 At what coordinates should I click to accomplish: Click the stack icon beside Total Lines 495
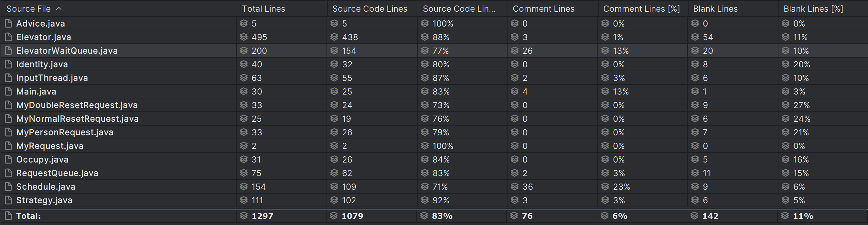click(x=244, y=37)
